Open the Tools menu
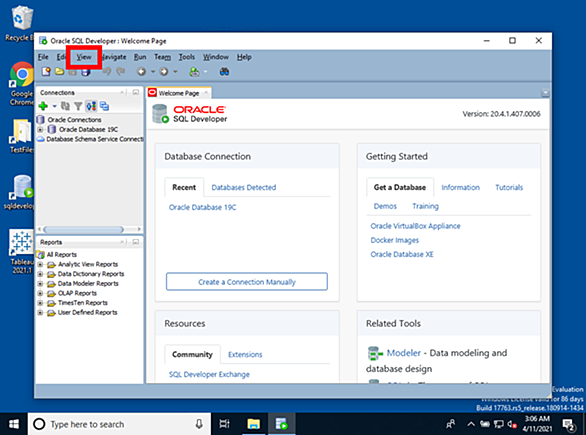Viewport: 586px width, 435px height. (186, 57)
